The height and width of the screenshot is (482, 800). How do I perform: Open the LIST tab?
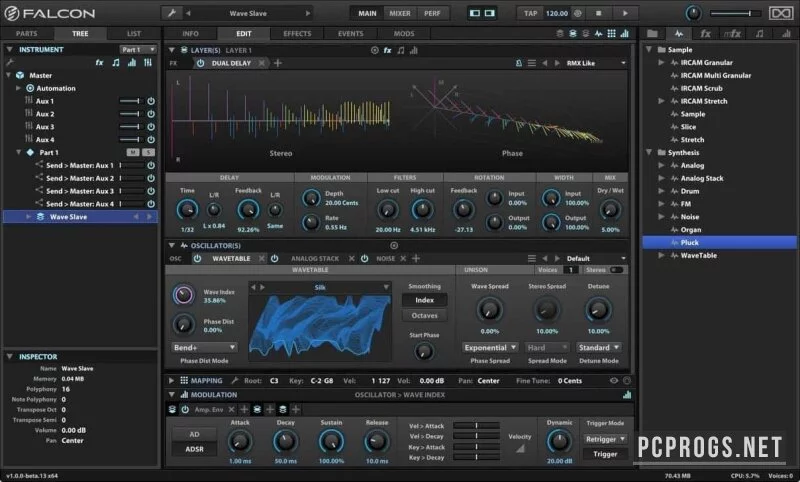134,34
